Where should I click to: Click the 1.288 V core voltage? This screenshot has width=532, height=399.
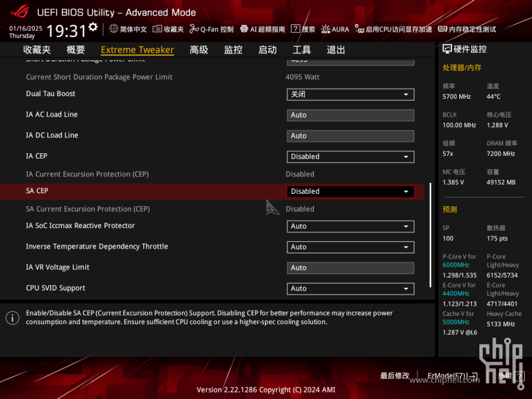pos(497,125)
